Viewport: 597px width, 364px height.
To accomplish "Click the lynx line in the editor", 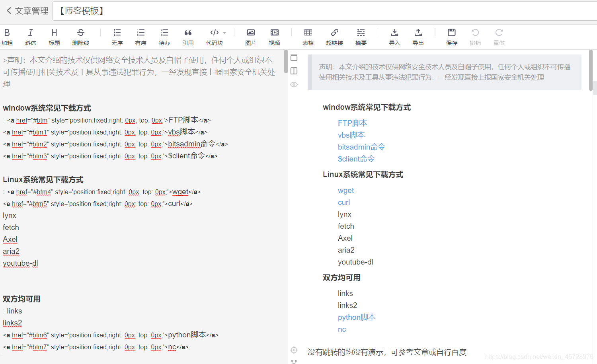I will click(10, 216).
